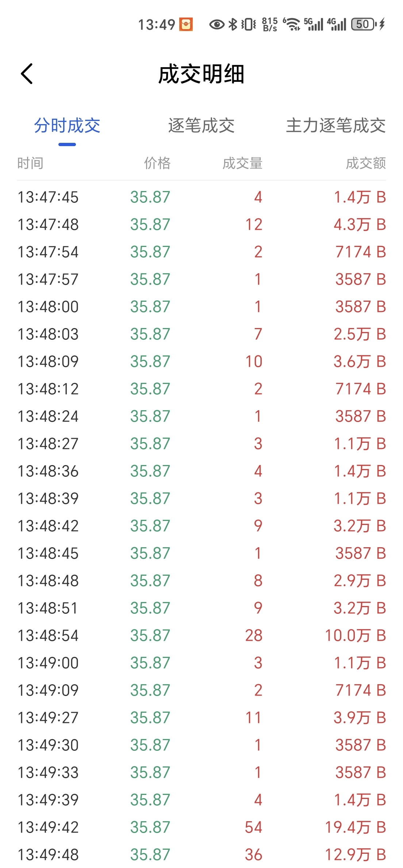Tap the back arrow icon
This screenshot has height=868, width=403.
coord(27,74)
